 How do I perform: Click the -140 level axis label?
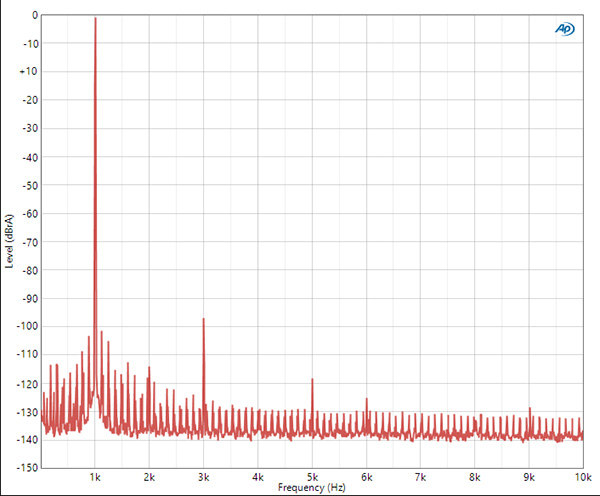(x=28, y=440)
